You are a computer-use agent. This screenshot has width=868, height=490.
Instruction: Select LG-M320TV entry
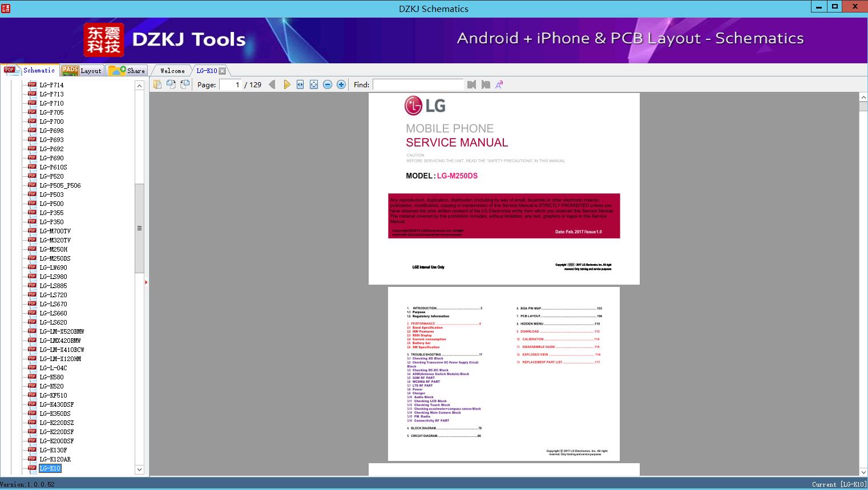point(55,240)
